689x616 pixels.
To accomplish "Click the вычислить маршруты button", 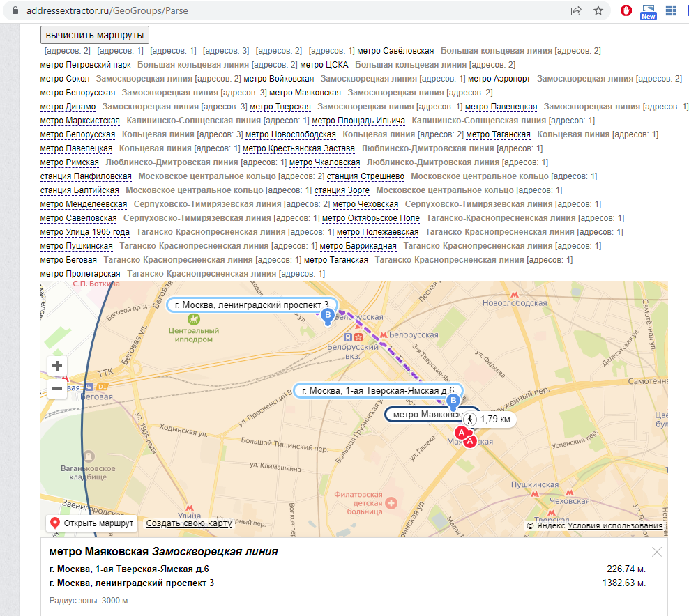I will (x=94, y=35).
